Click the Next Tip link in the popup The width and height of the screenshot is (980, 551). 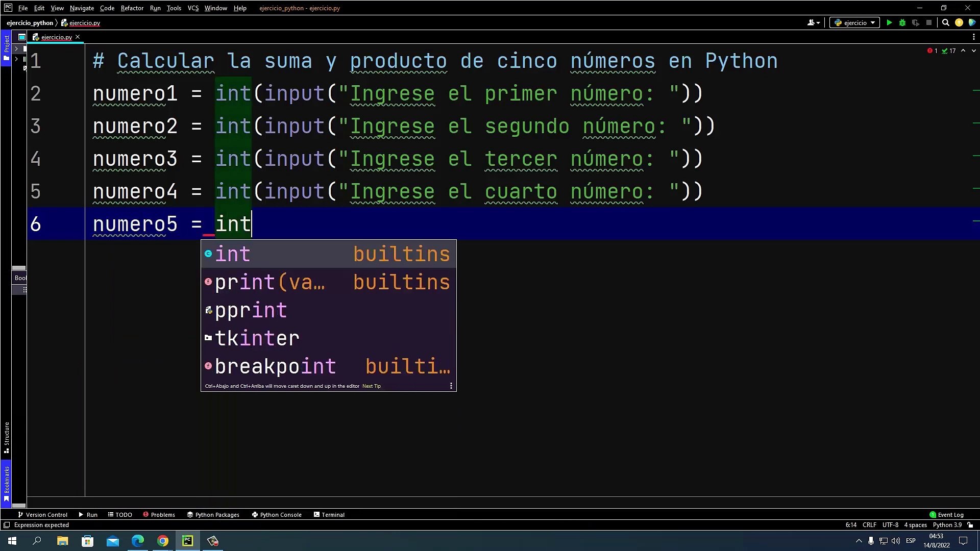click(x=371, y=386)
